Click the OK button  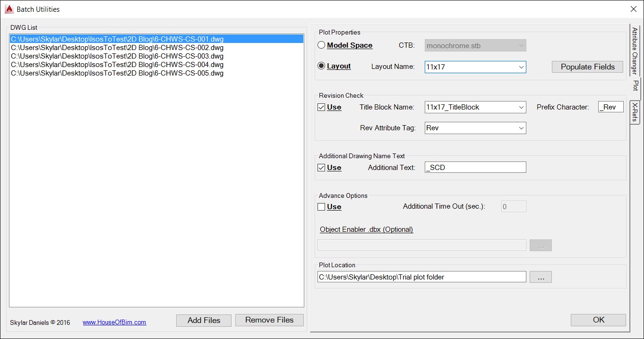pyautogui.click(x=599, y=320)
